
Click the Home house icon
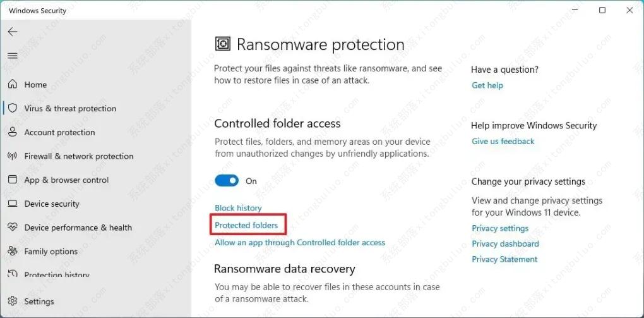(13, 85)
